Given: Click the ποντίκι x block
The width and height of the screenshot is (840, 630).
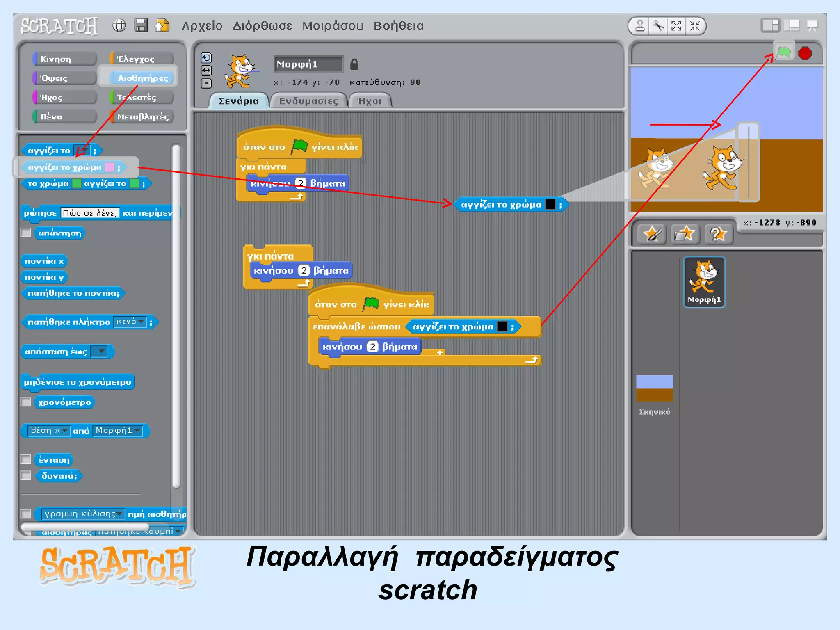Looking at the screenshot, I should tap(44, 261).
